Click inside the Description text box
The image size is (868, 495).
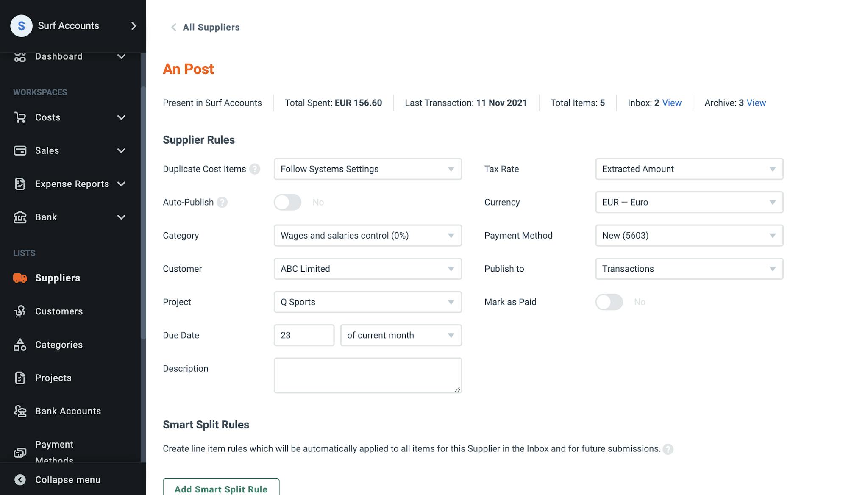(367, 375)
